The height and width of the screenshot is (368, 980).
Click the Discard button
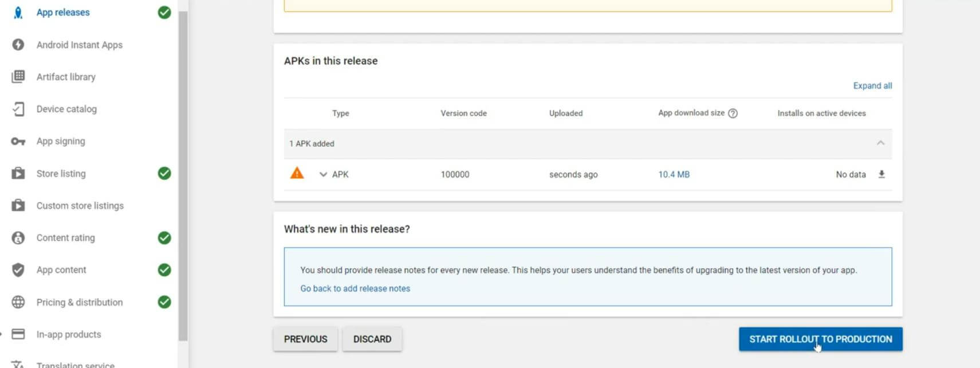coord(372,339)
